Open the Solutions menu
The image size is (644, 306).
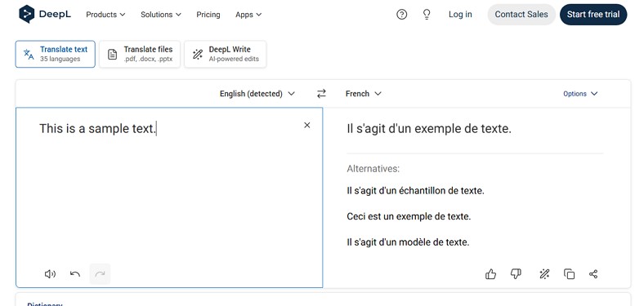160,15
